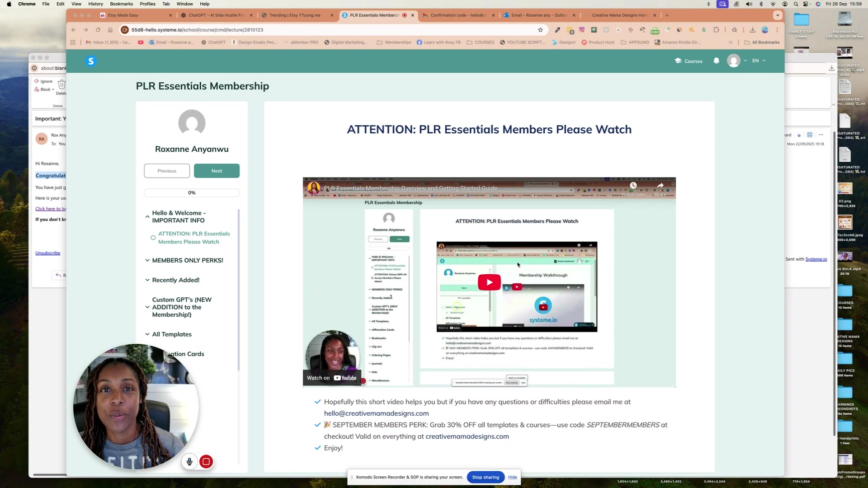
Task: Mute the recorder microphone
Action: [x=189, y=462]
